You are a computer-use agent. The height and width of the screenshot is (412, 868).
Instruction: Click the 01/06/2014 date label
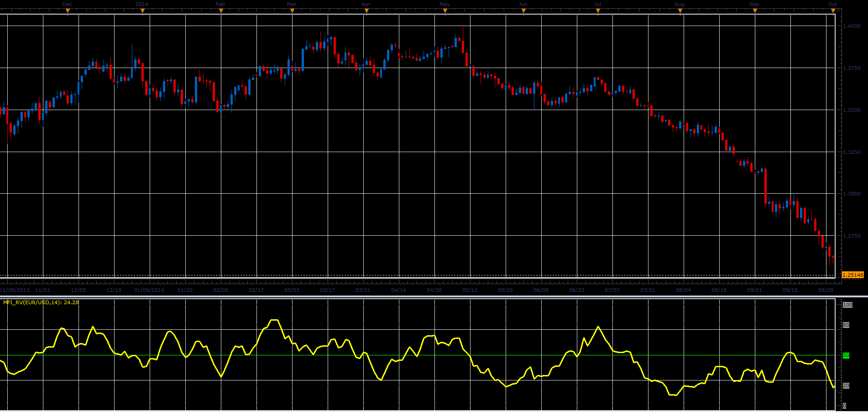(x=149, y=290)
